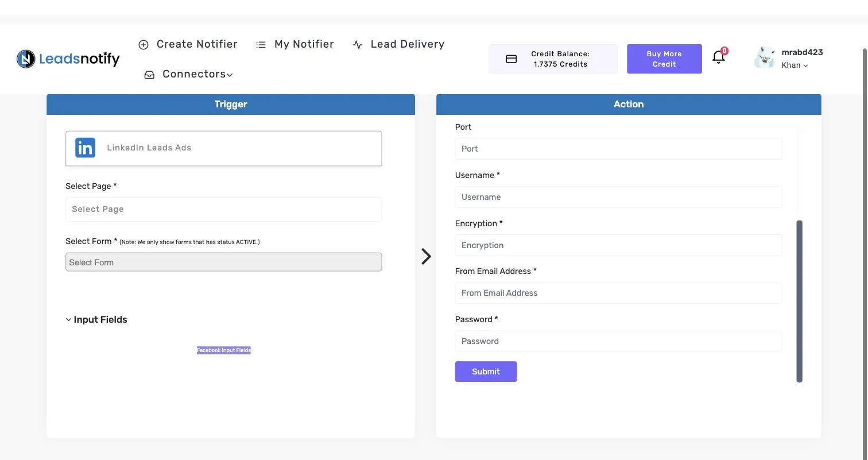Viewport: 868px width, 460px height.
Task: Go to My Notifier
Action: (295, 44)
